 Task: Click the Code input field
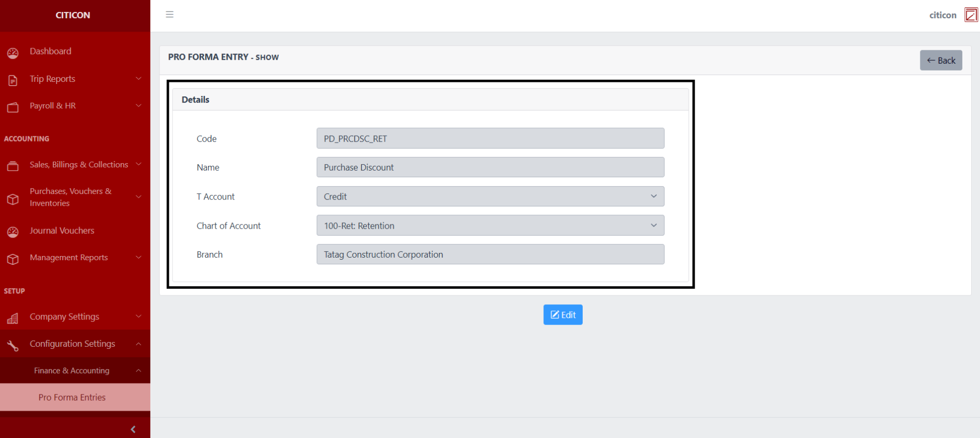pyautogui.click(x=490, y=138)
